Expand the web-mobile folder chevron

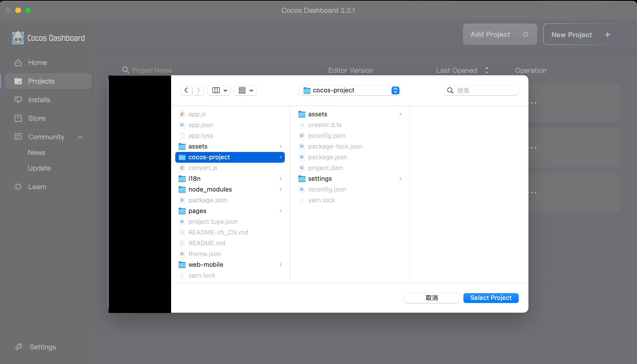pos(281,265)
